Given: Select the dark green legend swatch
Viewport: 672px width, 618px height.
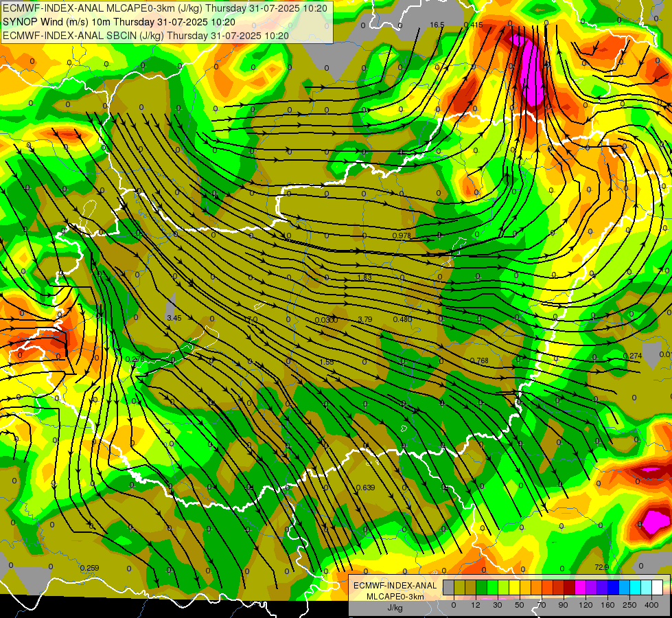Looking at the screenshot, I should coord(482,587).
